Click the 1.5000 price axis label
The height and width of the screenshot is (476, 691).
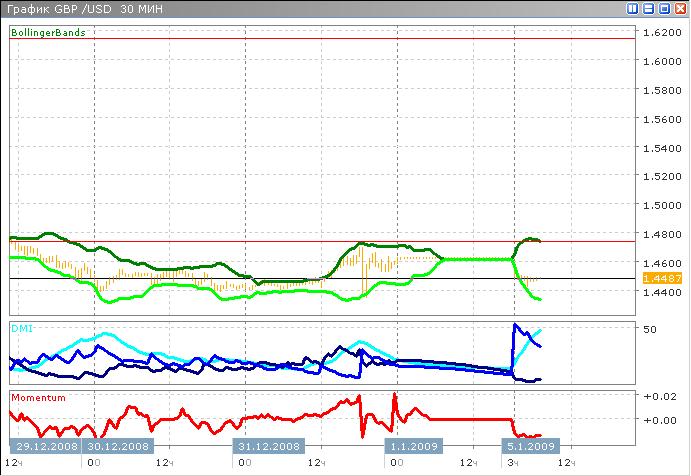point(662,206)
